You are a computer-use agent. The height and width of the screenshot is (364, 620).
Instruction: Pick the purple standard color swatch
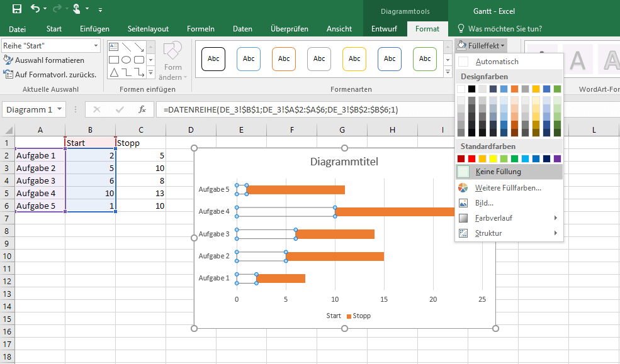click(x=557, y=158)
